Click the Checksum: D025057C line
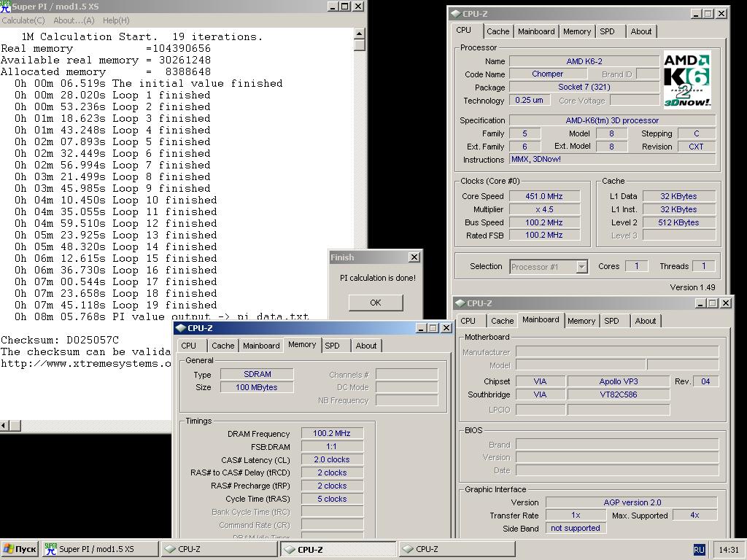Screen dimensions: 747x560 coord(60,340)
